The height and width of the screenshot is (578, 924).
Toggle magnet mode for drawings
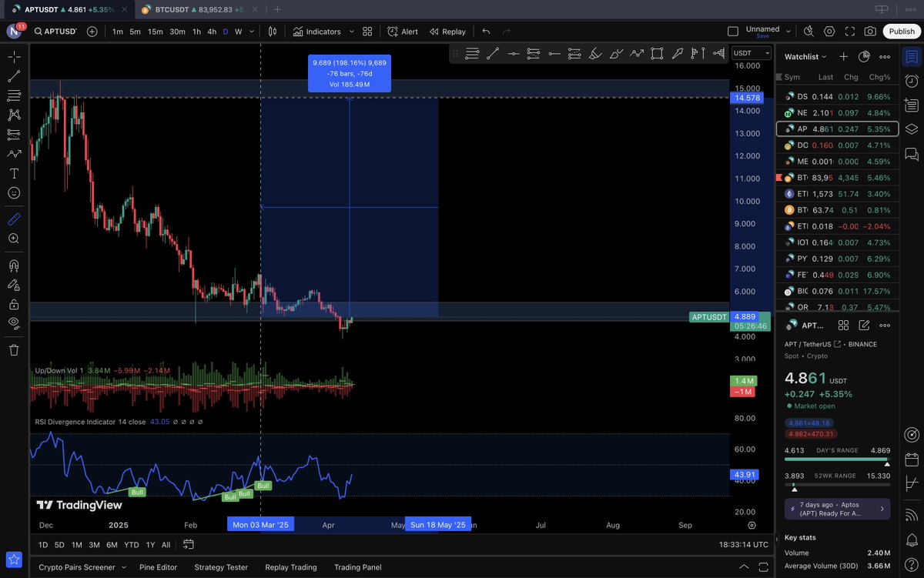[14, 266]
